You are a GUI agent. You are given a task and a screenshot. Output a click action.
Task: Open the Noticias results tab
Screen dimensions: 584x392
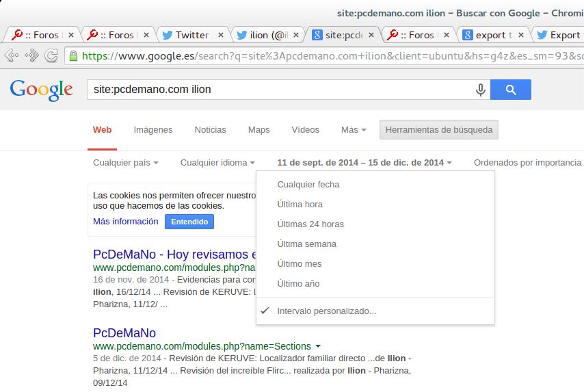(x=210, y=130)
